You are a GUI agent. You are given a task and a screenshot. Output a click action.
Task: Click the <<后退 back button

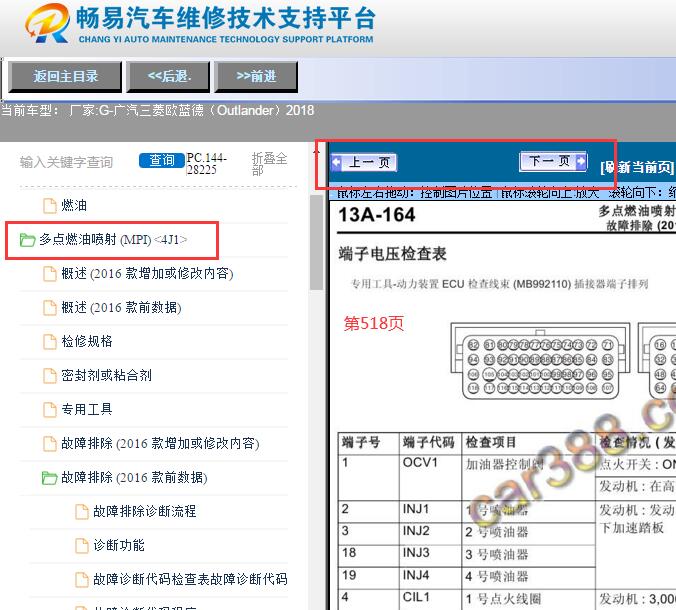(168, 77)
